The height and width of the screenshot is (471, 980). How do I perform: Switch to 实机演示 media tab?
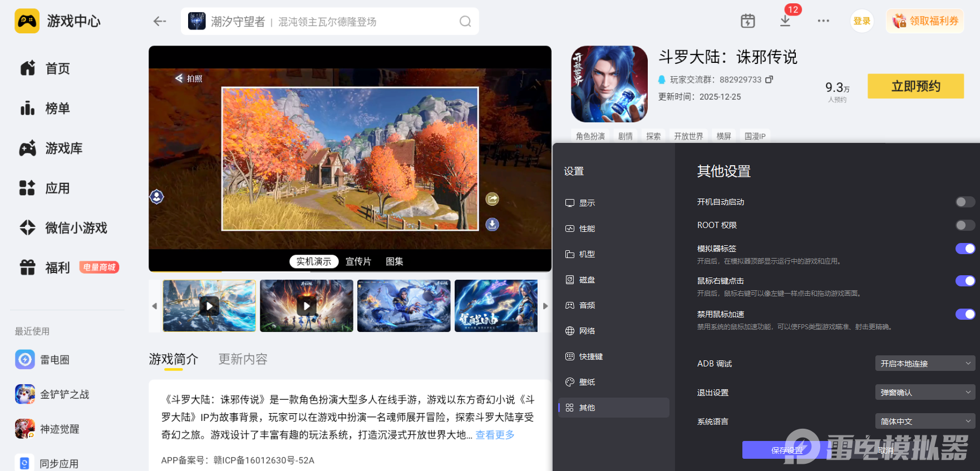click(x=314, y=261)
